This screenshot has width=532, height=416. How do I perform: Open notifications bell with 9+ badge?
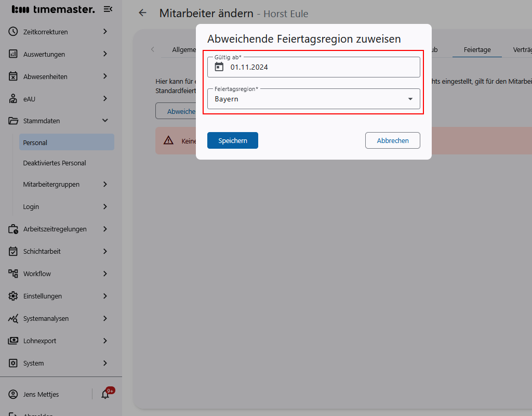105,394
